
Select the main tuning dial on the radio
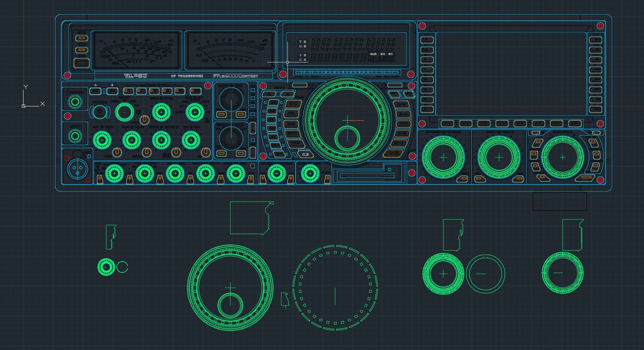347,120
